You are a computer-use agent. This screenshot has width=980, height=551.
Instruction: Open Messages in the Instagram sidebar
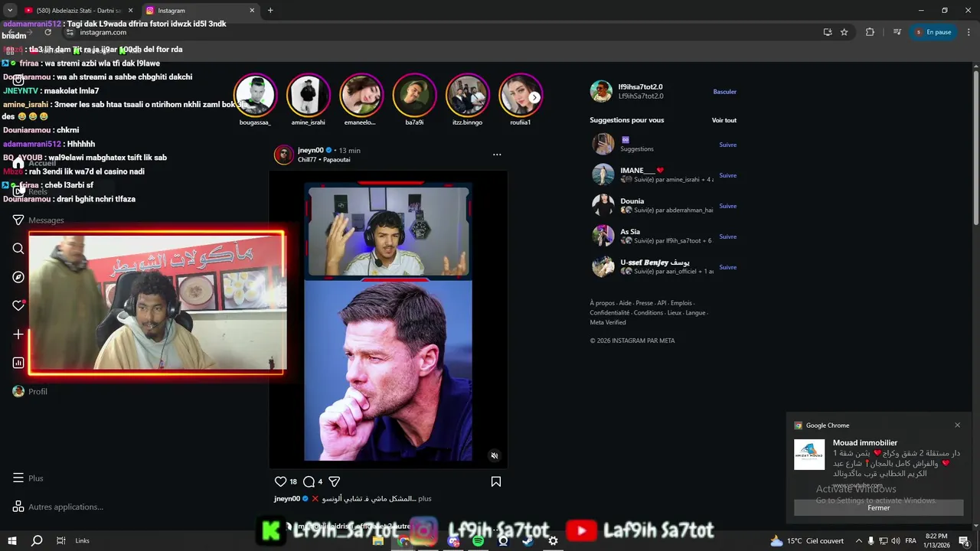(38, 220)
